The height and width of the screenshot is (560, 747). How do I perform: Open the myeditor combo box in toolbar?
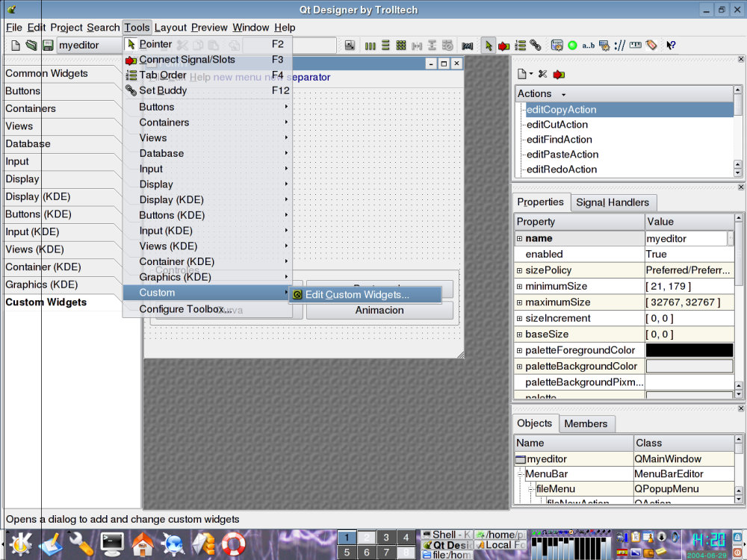point(90,46)
